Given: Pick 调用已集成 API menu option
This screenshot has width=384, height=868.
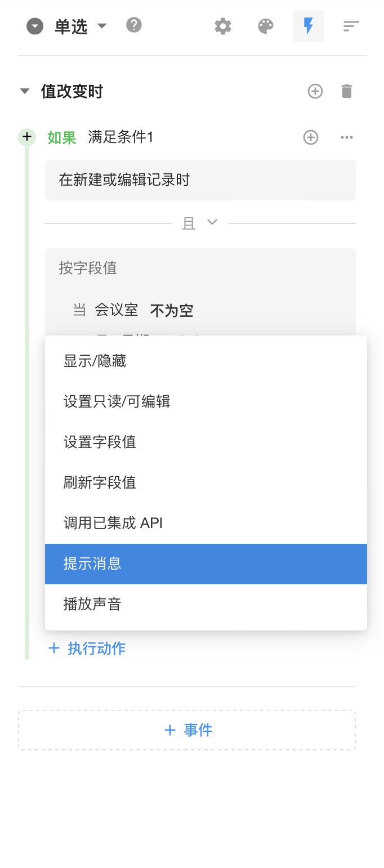Looking at the screenshot, I should [x=113, y=524].
